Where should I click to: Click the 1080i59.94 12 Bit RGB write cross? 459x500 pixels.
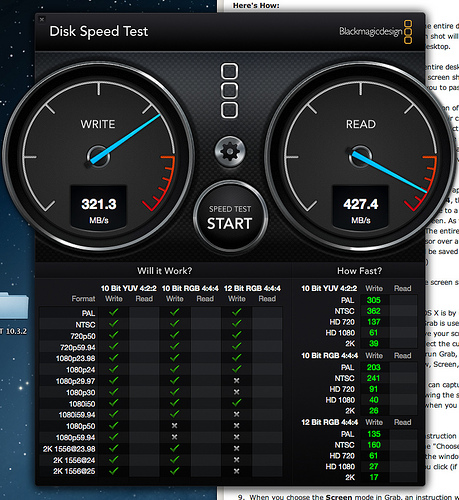tap(236, 414)
